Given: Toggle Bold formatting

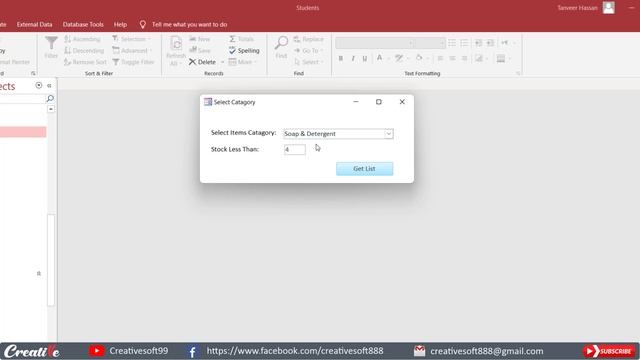Looking at the screenshot, I should 341,59.
